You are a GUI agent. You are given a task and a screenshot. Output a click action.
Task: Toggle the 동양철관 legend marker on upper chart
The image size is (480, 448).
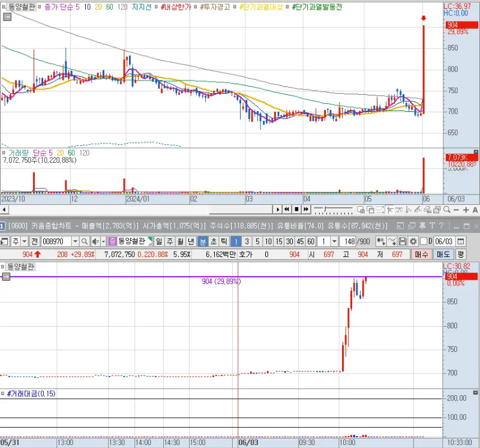(4, 7)
